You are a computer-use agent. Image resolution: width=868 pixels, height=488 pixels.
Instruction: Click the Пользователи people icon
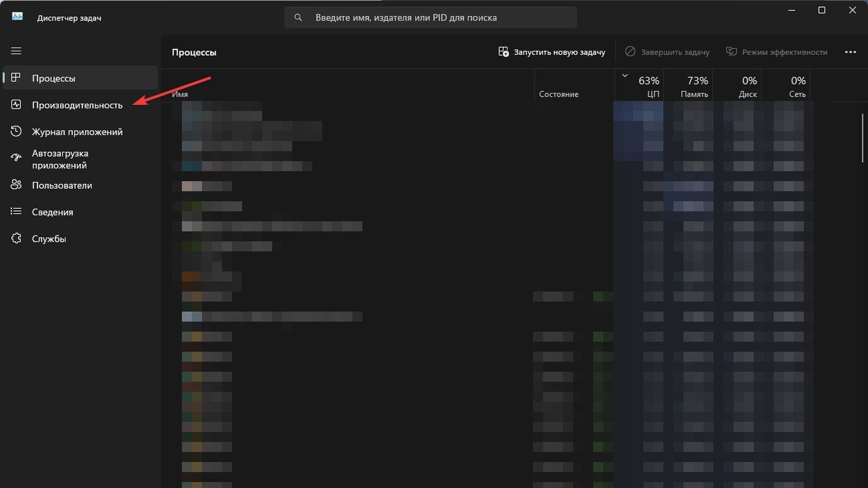[x=16, y=185]
